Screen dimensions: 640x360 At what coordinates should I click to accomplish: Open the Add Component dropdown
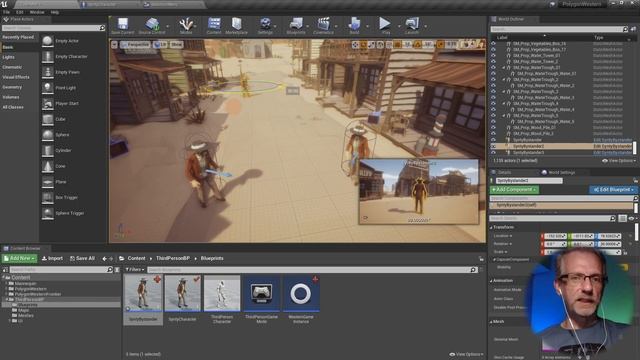tap(514, 190)
